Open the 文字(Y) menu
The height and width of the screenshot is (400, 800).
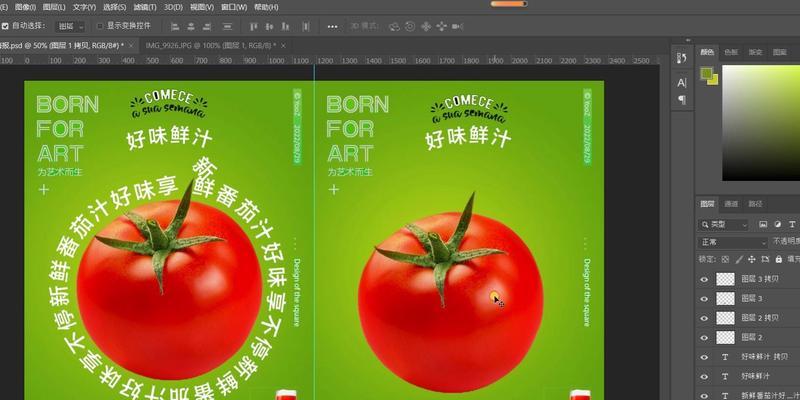[x=84, y=7]
